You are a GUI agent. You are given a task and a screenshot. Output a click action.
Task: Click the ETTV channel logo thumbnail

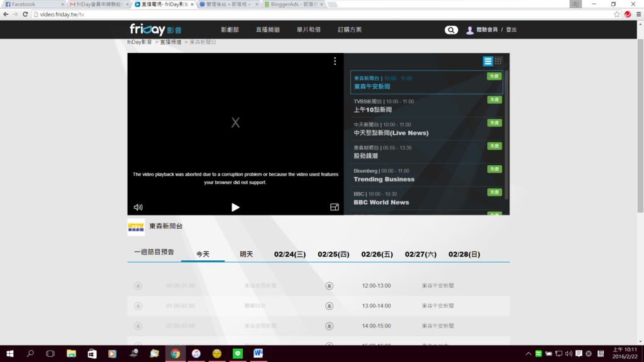pyautogui.click(x=136, y=227)
